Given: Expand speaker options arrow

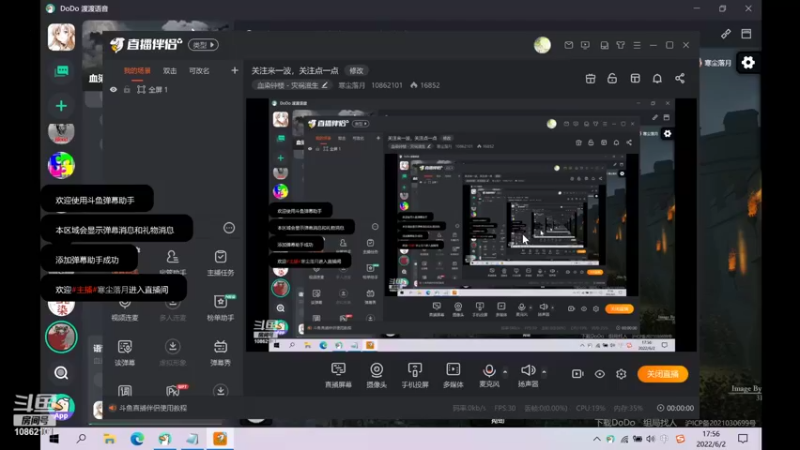Looking at the screenshot, I should [544, 372].
